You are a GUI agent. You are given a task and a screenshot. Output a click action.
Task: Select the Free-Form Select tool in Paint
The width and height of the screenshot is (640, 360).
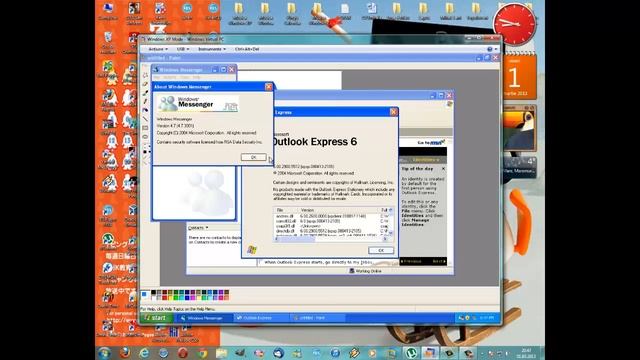pyautogui.click(x=145, y=75)
